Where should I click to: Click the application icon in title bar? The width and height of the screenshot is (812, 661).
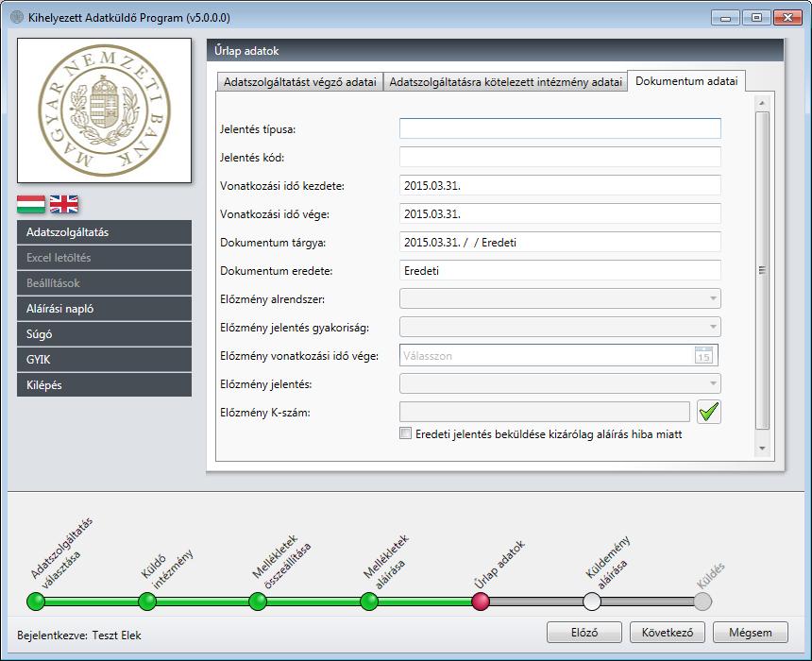[x=17, y=17]
